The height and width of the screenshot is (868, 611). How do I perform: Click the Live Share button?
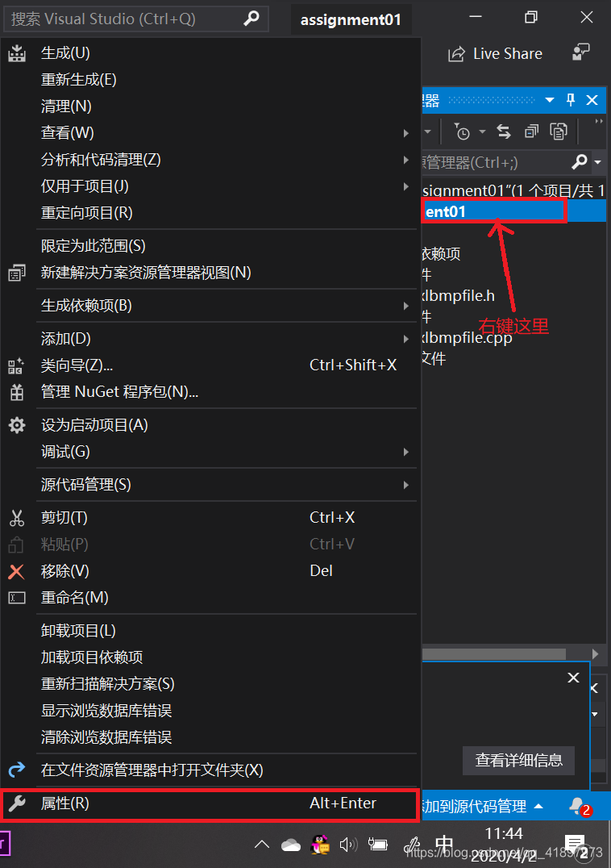[x=495, y=54]
